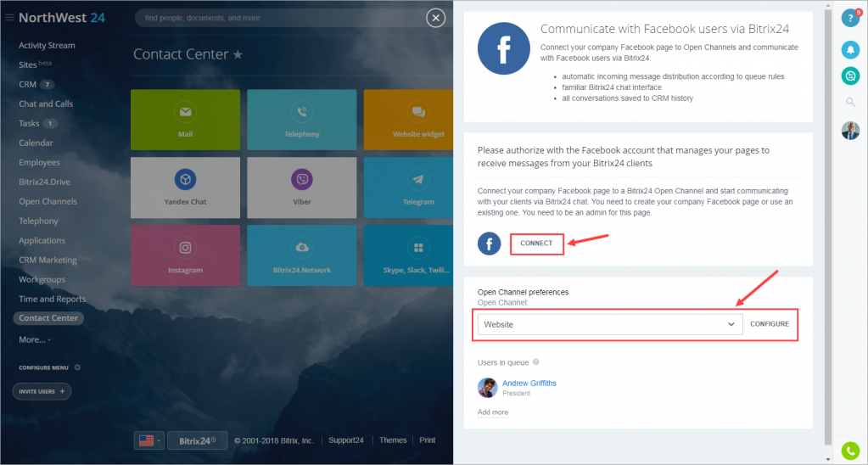Click the small Facebook icon beside Connect

tap(490, 244)
